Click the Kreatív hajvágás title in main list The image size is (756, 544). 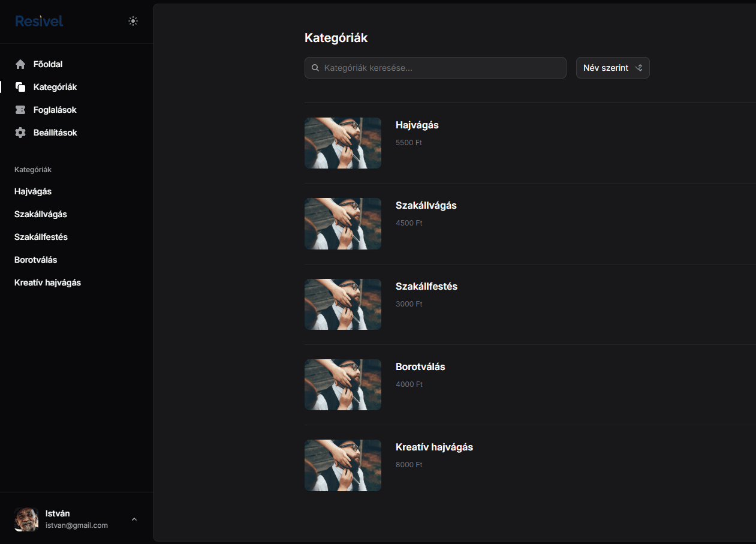(434, 447)
